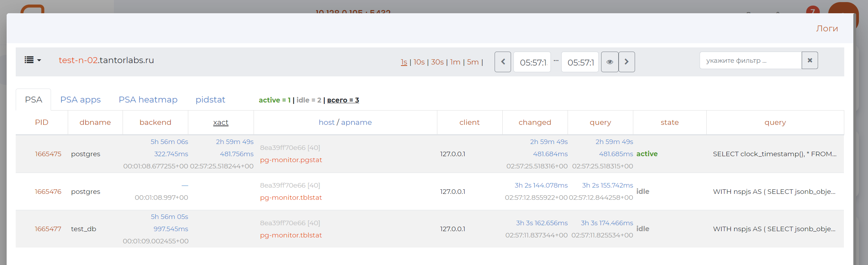Click the next time interval arrow
This screenshot has width=868, height=265.
pos(626,62)
